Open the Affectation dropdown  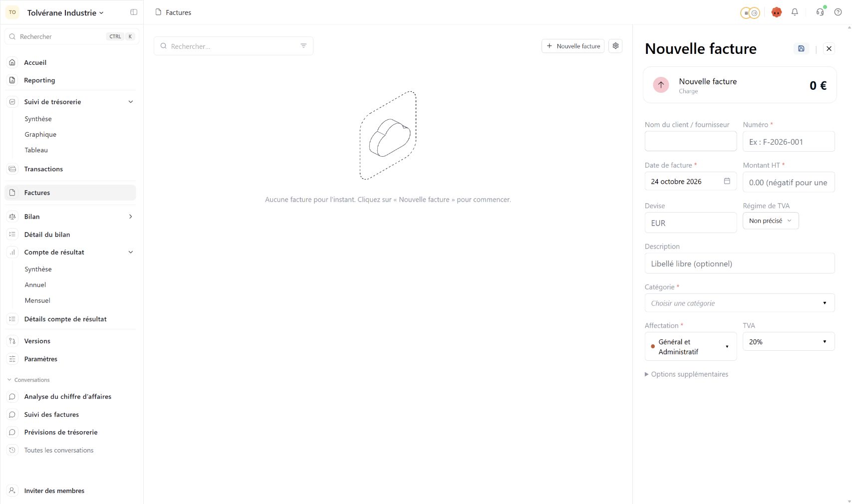691,346
